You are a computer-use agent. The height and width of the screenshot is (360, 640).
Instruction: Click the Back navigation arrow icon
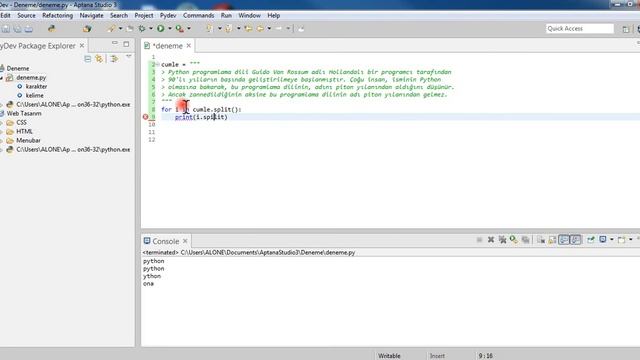(x=260, y=29)
